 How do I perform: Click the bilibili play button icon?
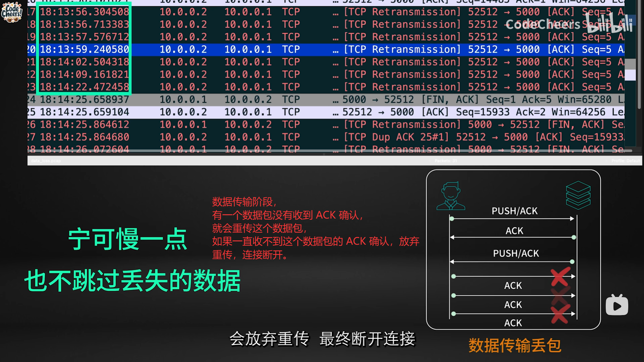tap(617, 305)
